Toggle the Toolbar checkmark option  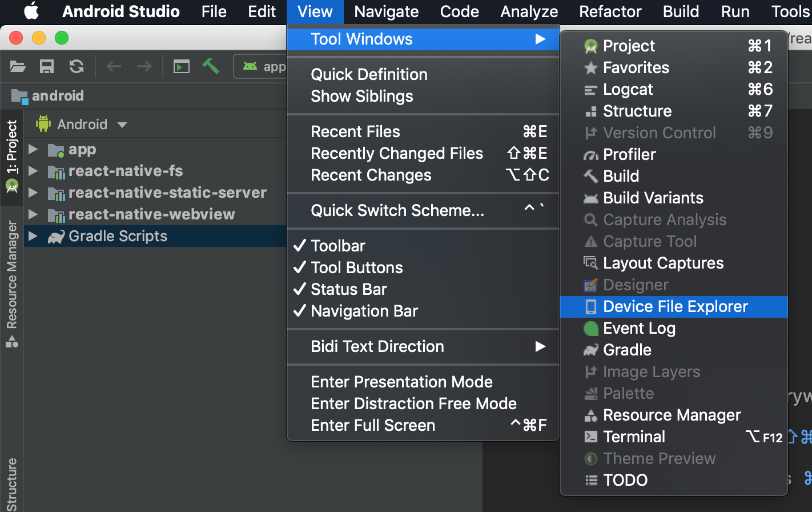423,246
